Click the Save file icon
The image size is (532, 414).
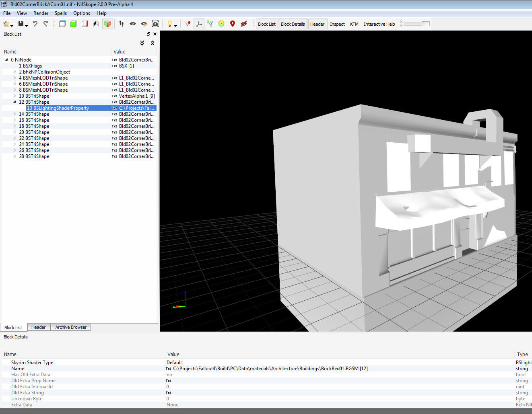pyautogui.click(x=21, y=24)
